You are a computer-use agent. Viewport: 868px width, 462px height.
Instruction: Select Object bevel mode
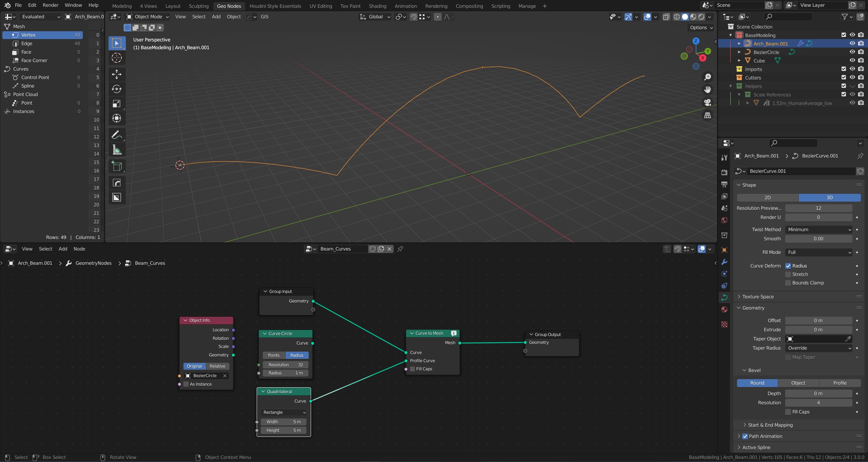tap(798, 383)
